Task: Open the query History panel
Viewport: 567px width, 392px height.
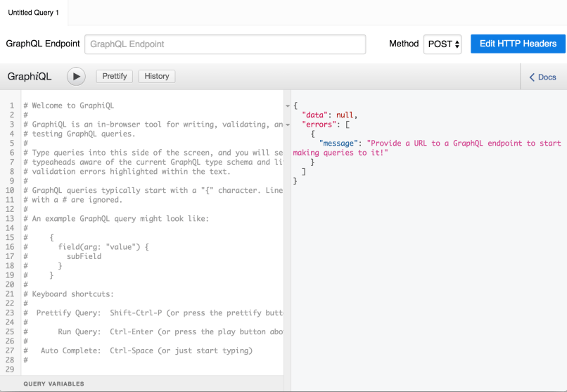Action: (x=157, y=76)
